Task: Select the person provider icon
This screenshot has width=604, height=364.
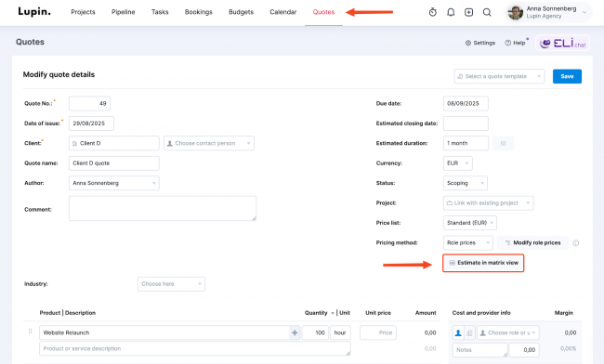Action: click(458, 332)
